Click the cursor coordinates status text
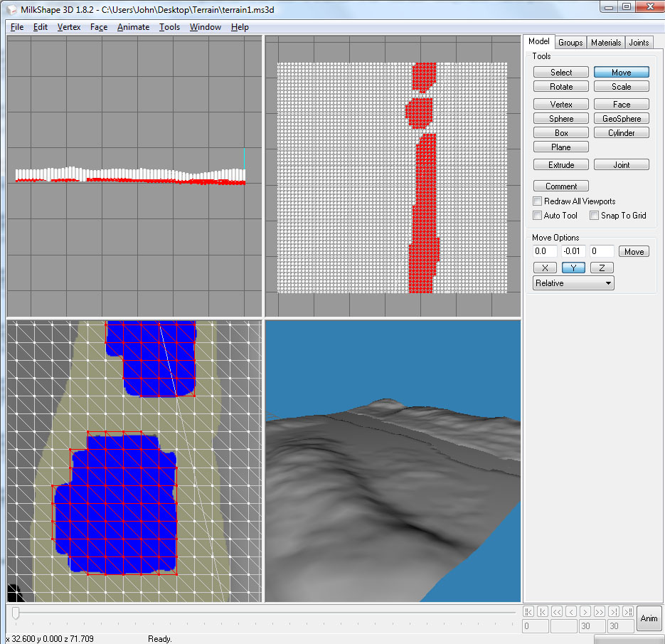This screenshot has height=644, width=665. pos(50,638)
